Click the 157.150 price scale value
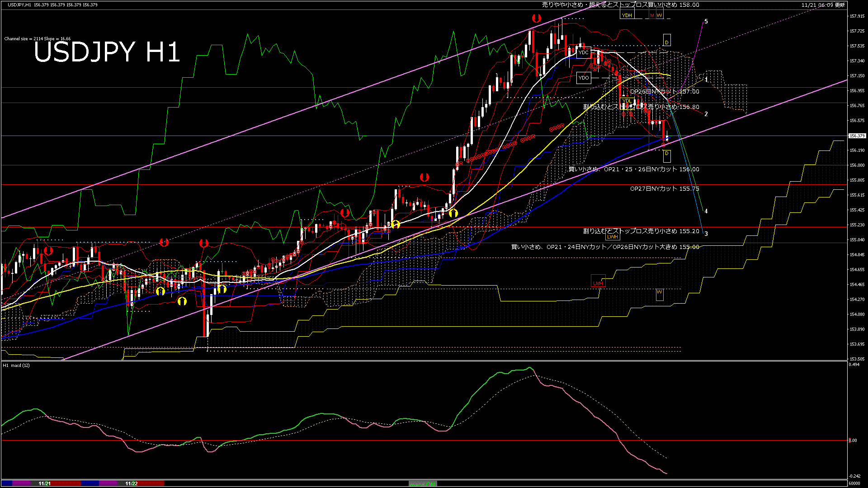 click(857, 76)
